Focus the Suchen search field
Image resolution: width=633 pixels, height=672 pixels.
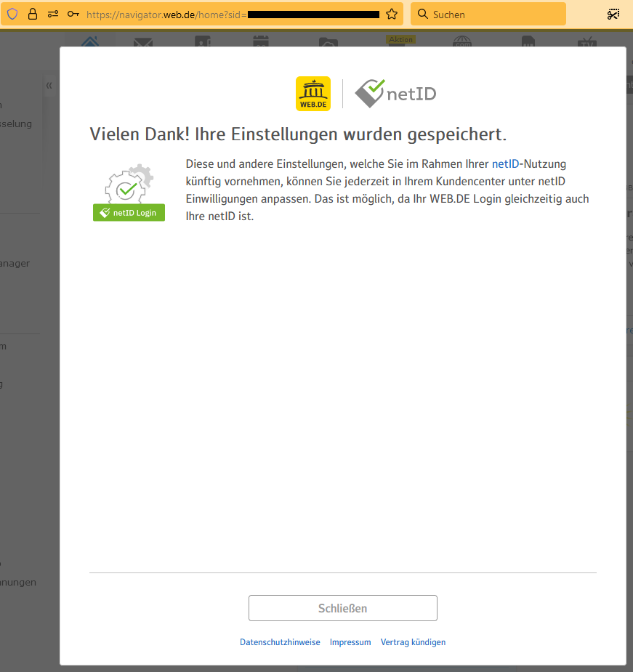tap(488, 14)
